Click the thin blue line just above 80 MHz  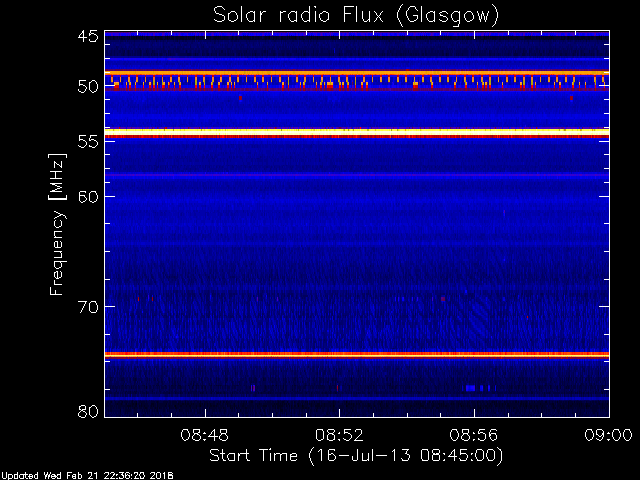[x=356, y=399]
